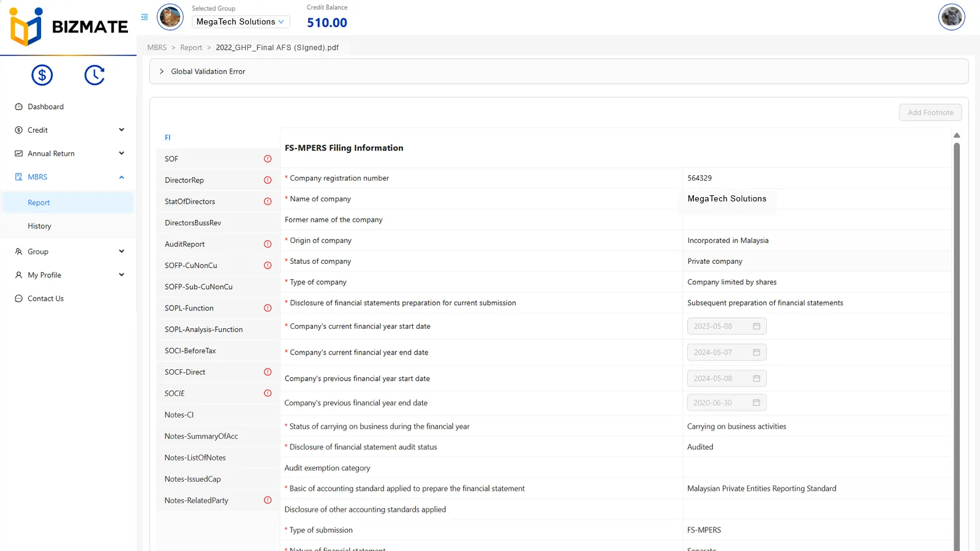Click the Report breadcrumb link

pyautogui.click(x=191, y=48)
